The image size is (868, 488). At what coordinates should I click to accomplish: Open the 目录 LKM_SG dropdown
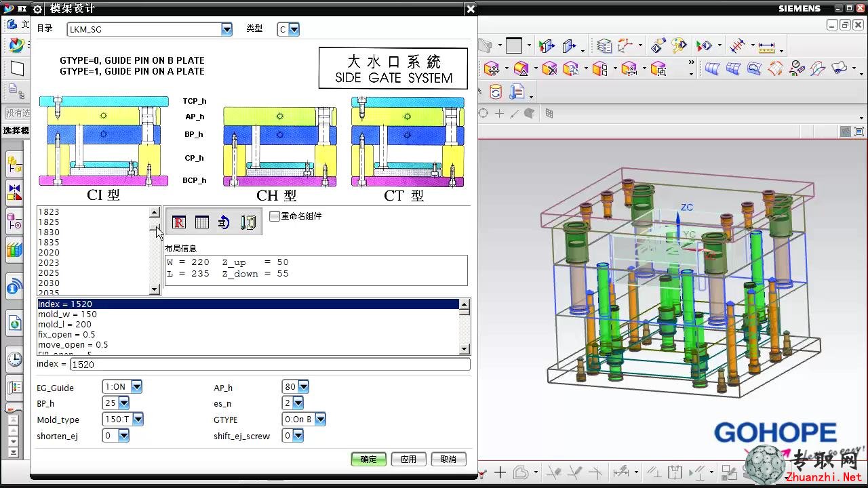226,29
